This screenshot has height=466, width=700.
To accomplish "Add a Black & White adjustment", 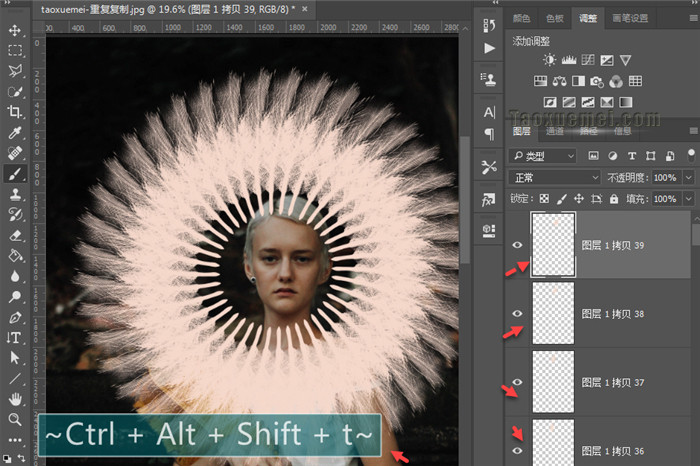I will click(579, 81).
